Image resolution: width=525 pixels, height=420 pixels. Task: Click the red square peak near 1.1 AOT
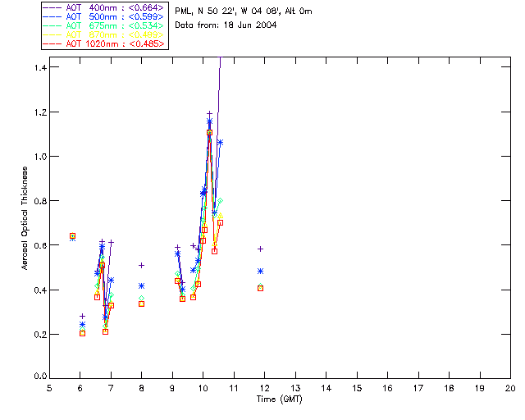click(x=209, y=133)
